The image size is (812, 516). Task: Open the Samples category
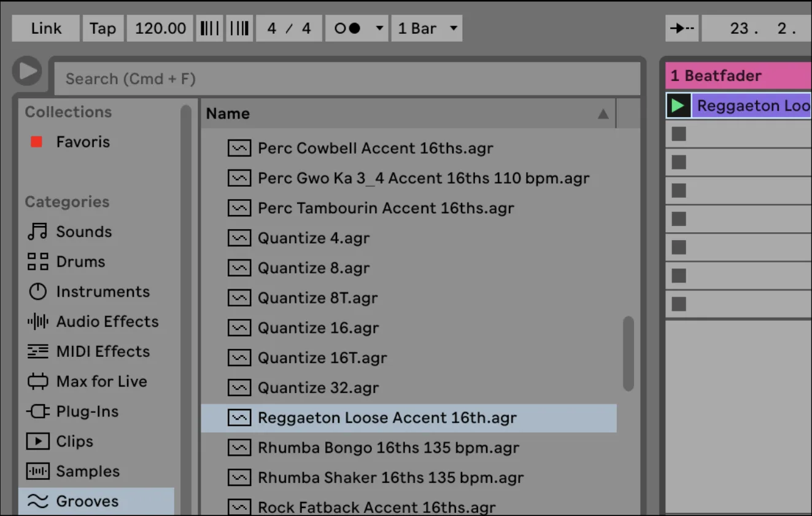pos(72,472)
